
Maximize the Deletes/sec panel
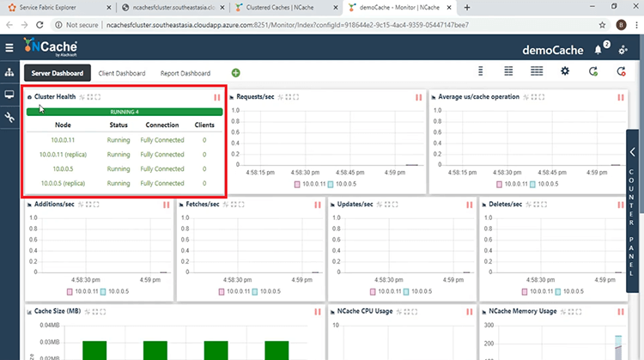[544, 204]
